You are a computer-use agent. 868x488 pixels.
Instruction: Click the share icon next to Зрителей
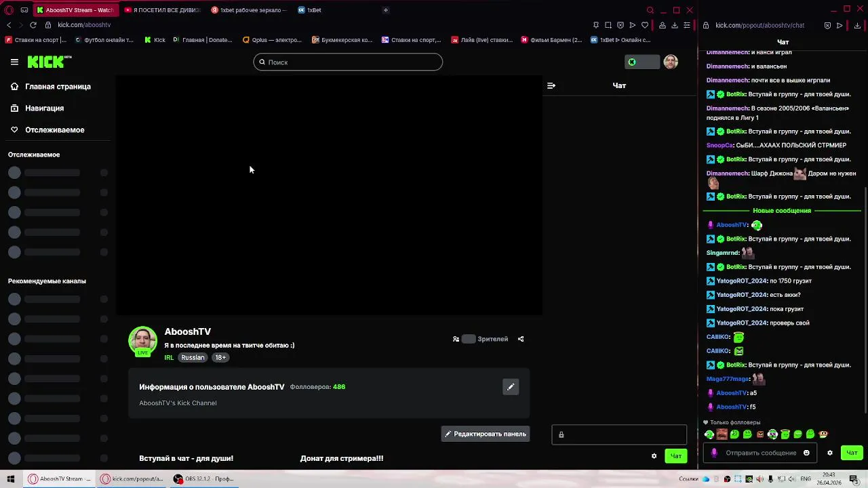(521, 339)
